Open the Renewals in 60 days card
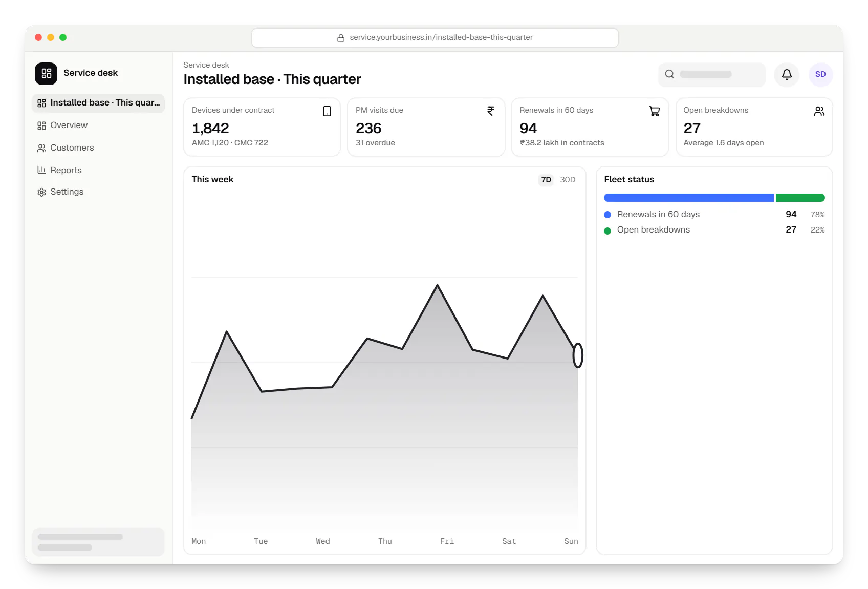This screenshot has width=868, height=589. [x=590, y=127]
